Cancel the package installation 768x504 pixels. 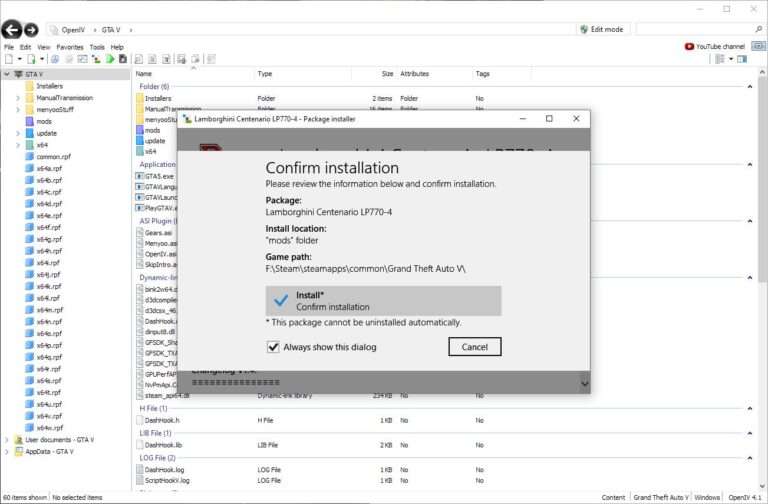tap(474, 347)
